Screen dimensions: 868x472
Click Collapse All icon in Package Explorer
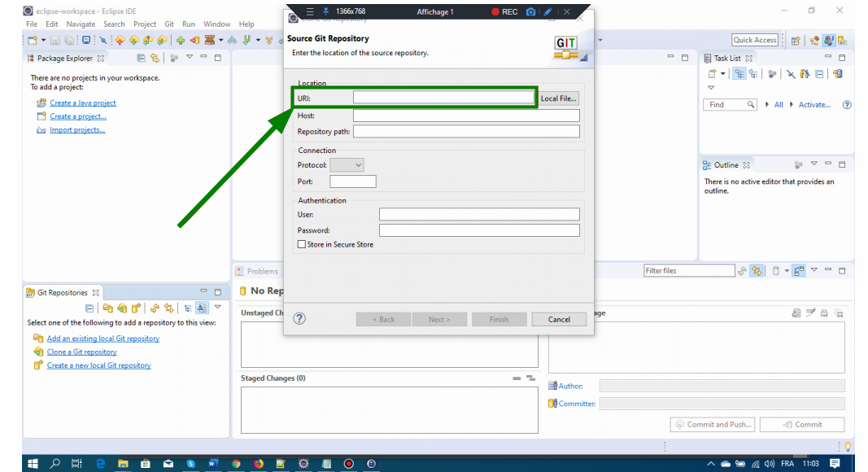pos(142,58)
